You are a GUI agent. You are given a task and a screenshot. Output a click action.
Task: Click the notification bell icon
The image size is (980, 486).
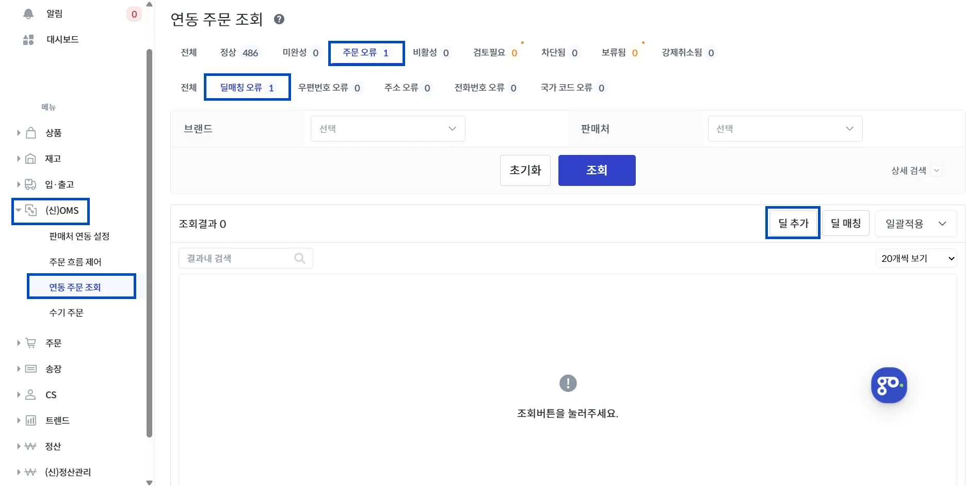click(x=28, y=14)
